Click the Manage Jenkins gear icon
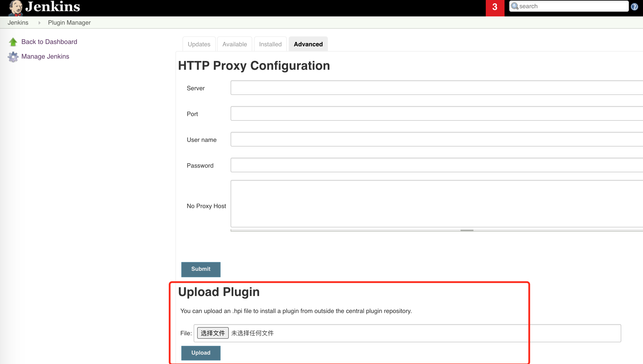 pyautogui.click(x=13, y=57)
